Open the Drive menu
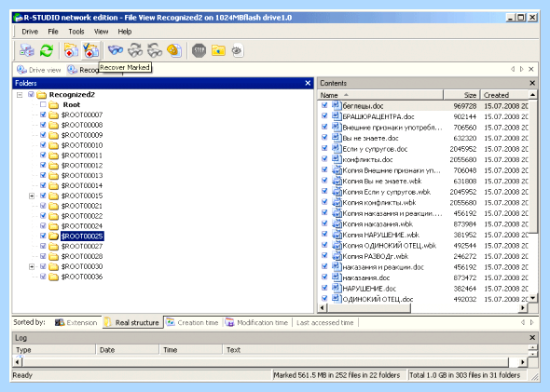550x392 pixels. click(x=30, y=32)
